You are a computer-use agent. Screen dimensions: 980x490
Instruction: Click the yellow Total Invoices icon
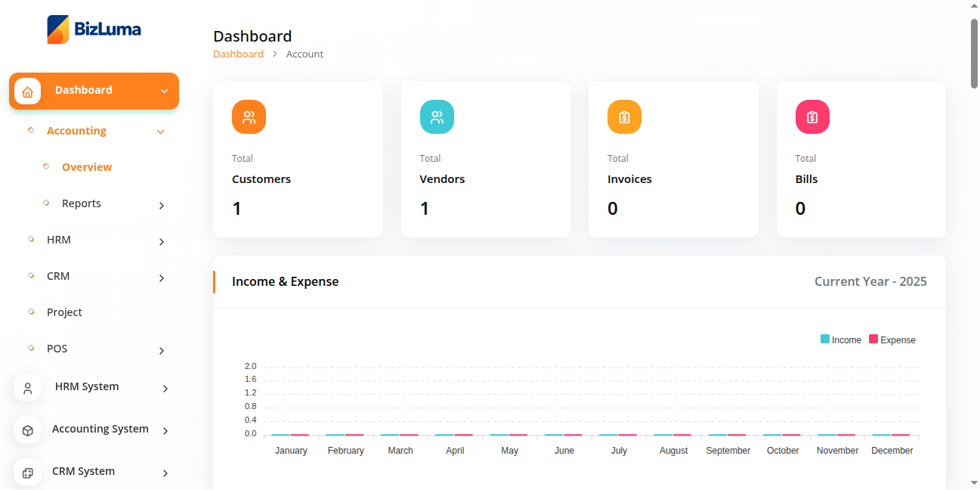(x=624, y=117)
